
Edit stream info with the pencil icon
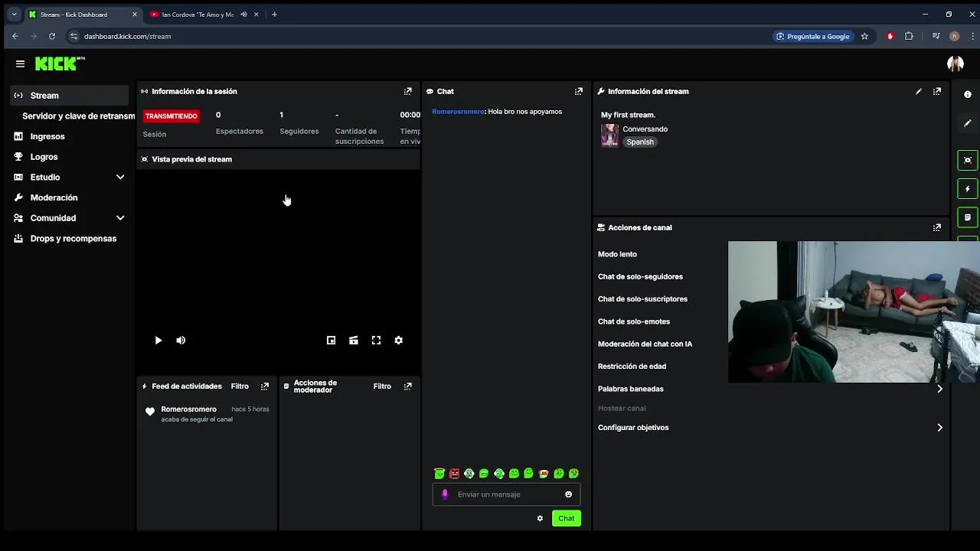[919, 91]
